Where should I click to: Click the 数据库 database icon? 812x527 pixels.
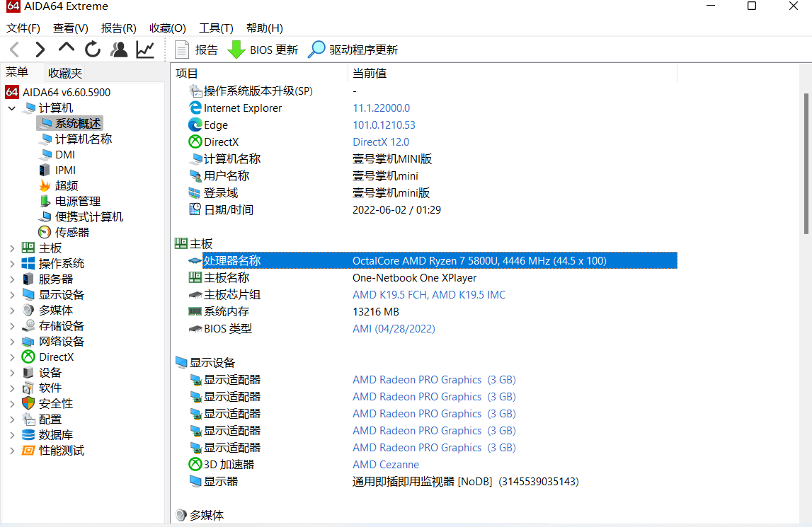[x=28, y=435]
